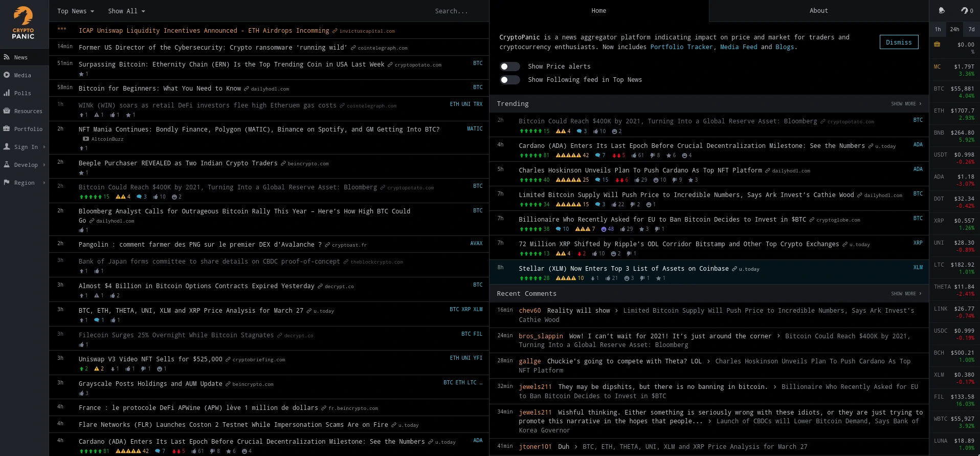Image resolution: width=980 pixels, height=456 pixels.
Task: Click the thumbs-up under the Grayscale Posts Holdings story
Action: pyautogui.click(x=81, y=394)
